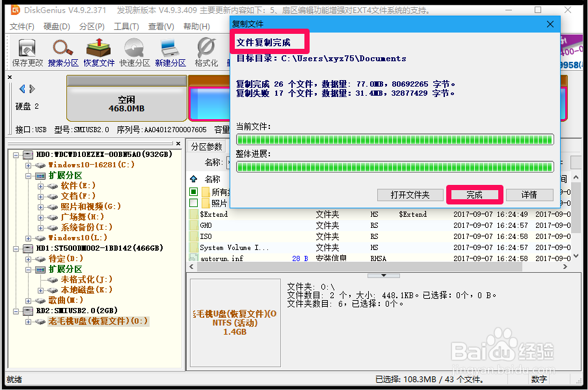588x390 pixels.
Task: Open the 查看(V) menu
Action: tap(161, 27)
